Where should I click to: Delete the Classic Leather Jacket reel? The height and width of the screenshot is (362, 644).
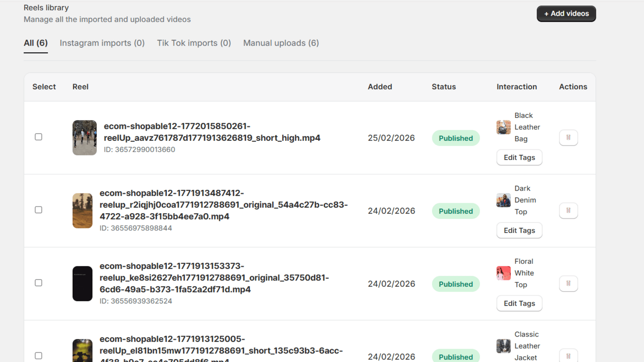(568, 356)
